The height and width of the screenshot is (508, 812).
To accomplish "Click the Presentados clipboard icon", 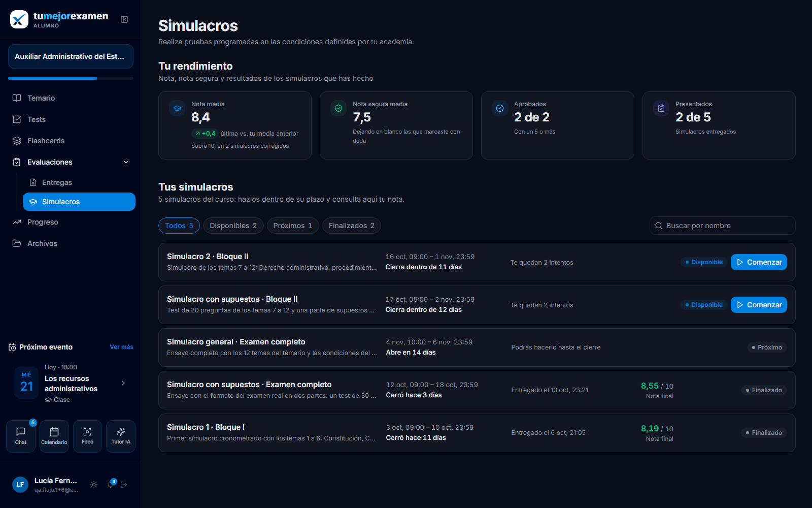I will coord(661,108).
